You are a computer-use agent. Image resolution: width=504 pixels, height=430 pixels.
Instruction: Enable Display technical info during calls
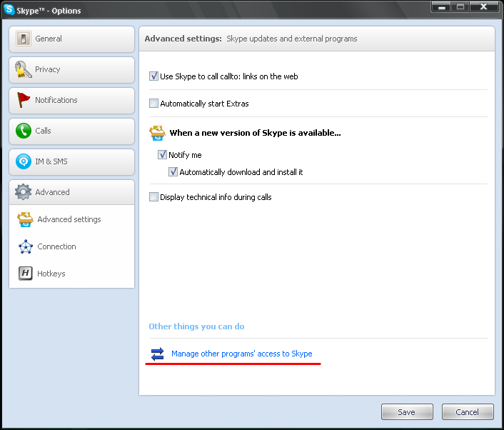click(x=153, y=197)
